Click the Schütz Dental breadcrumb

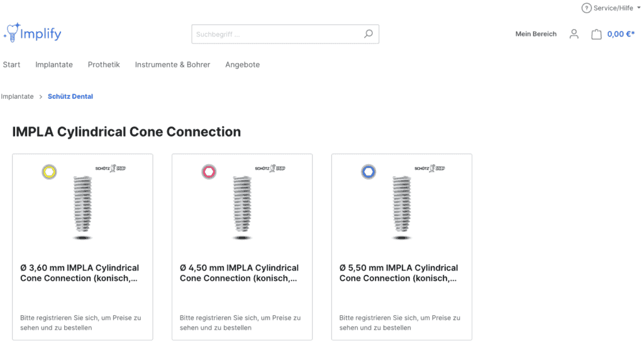tap(70, 96)
